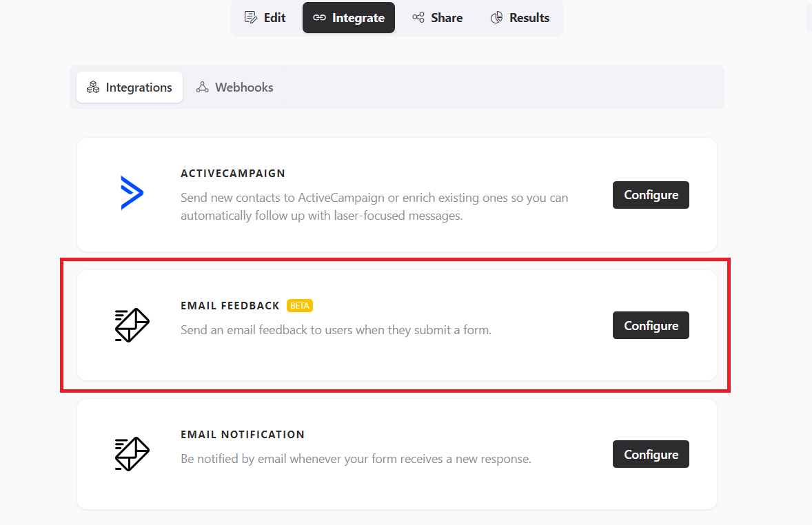Click the blue ActiveCampaign arrow logo
This screenshot has width=812, height=525.
132,193
